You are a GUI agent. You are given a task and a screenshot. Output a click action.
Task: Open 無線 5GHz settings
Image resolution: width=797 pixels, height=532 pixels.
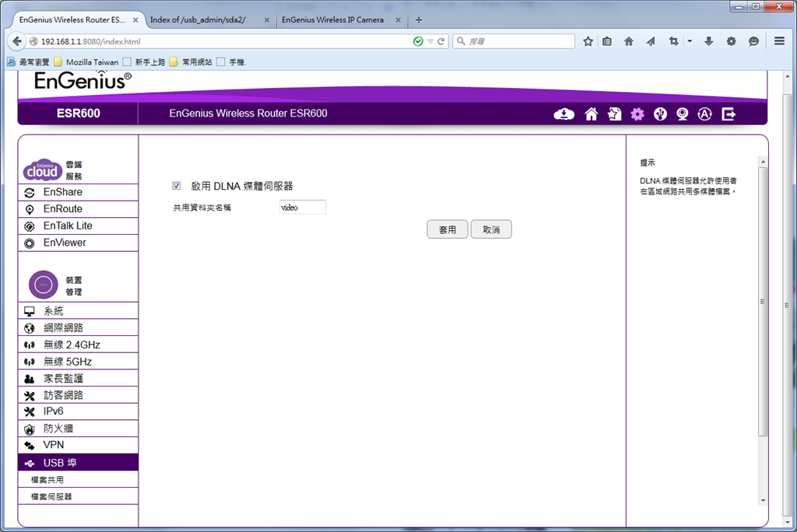(x=78, y=361)
